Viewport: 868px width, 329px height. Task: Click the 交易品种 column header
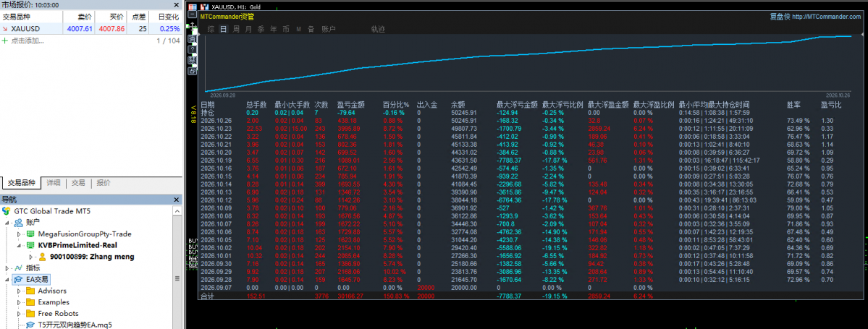point(31,17)
